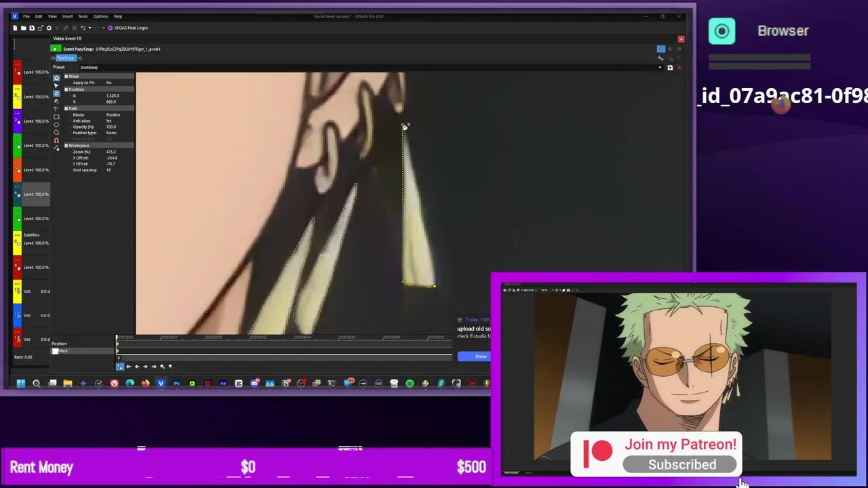Click the Delete Keyframe diamond icon

171,367
